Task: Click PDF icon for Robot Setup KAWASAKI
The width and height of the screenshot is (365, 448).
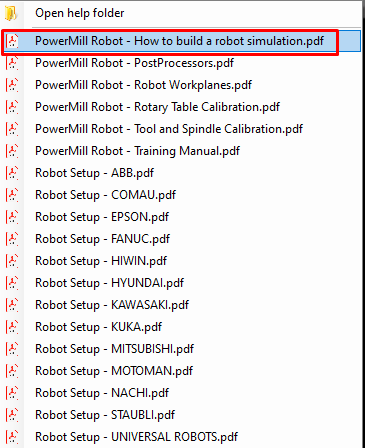Action: [x=12, y=305]
